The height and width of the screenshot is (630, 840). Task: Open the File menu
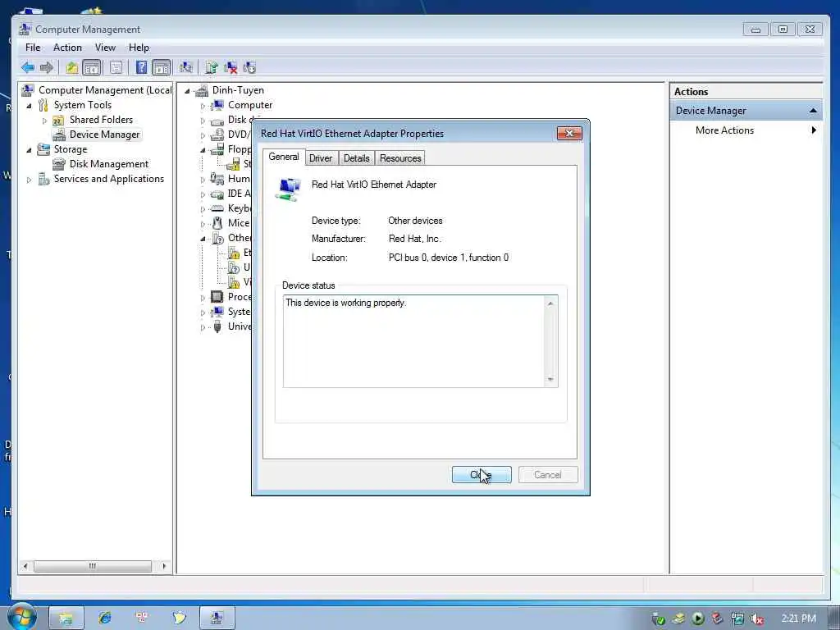33,48
